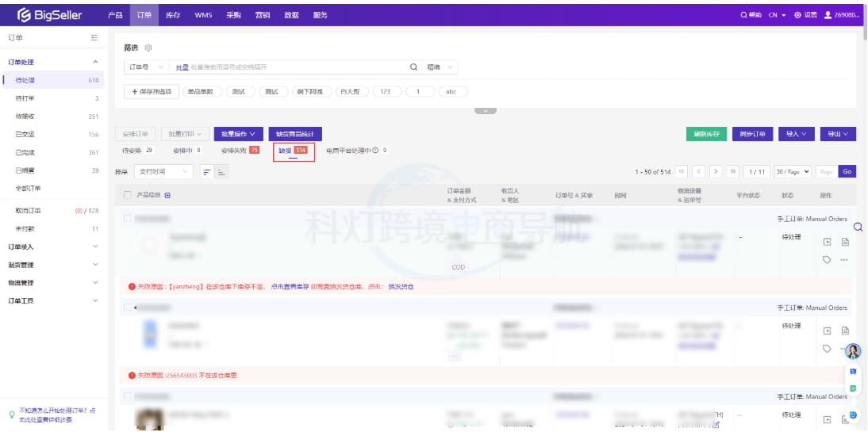The image size is (868, 436).
Task: Open the 支付时间 sort field dropdown
Action: (x=163, y=171)
